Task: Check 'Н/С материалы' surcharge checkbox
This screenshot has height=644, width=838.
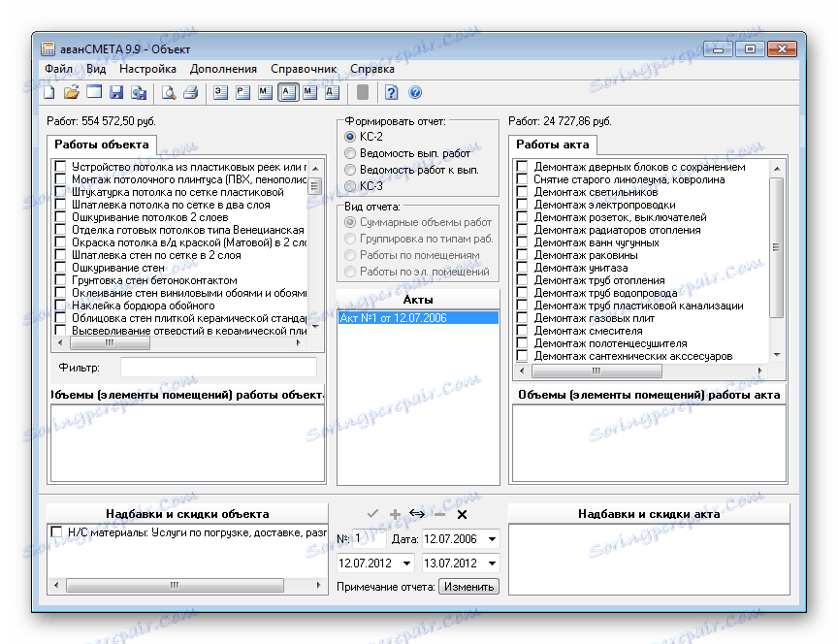Action: (x=56, y=531)
